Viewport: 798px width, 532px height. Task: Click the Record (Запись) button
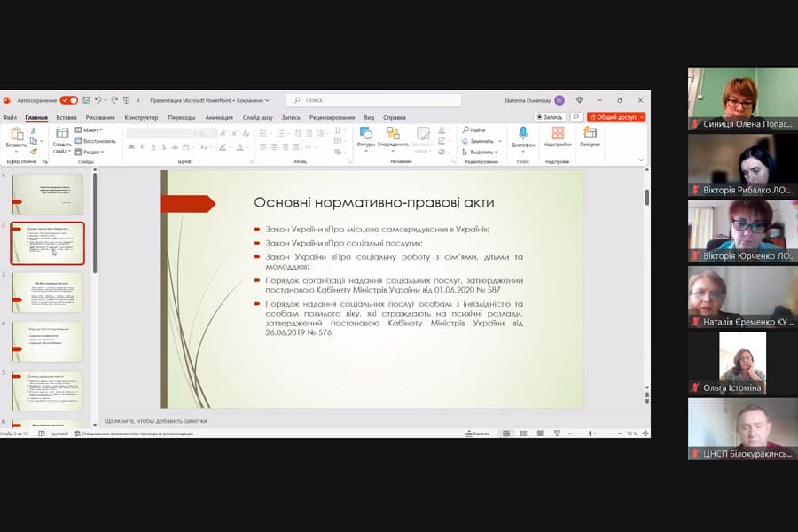(x=550, y=117)
